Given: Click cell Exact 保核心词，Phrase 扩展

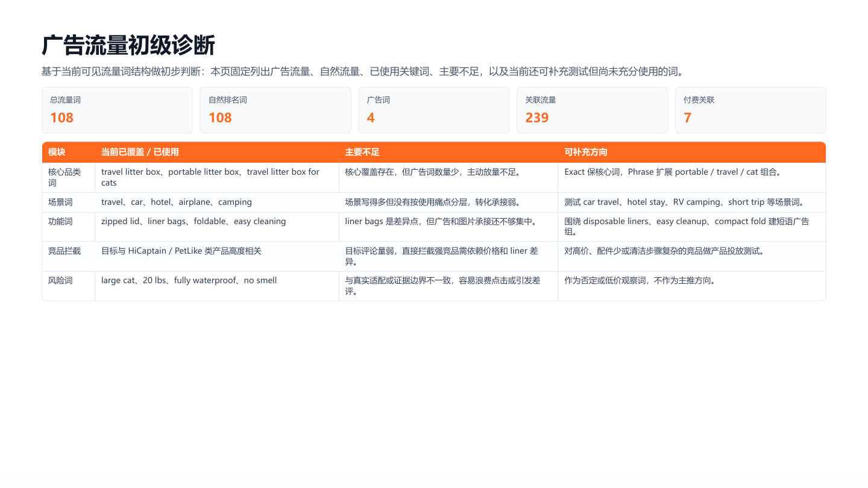Looking at the screenshot, I should (x=692, y=178).
